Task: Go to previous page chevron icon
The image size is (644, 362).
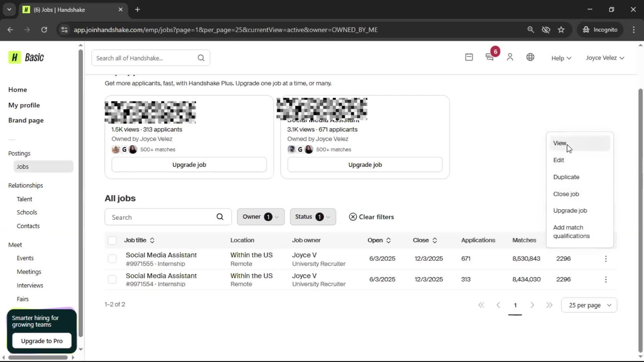Action: (498, 305)
